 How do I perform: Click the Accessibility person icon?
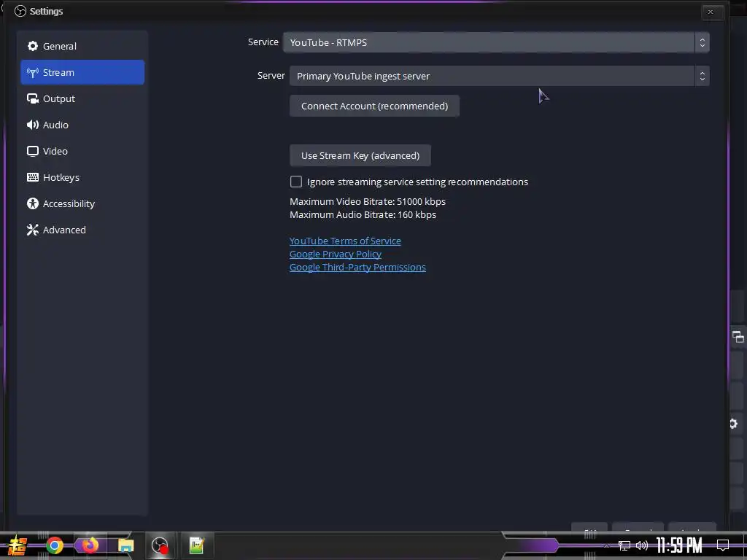pyautogui.click(x=32, y=203)
